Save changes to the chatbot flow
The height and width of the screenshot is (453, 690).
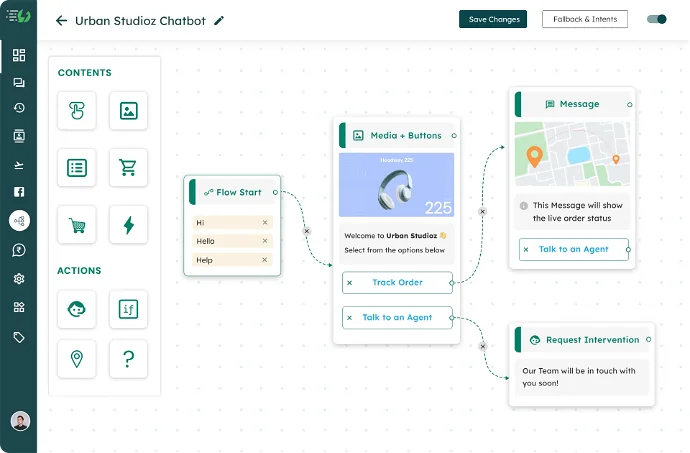click(493, 19)
